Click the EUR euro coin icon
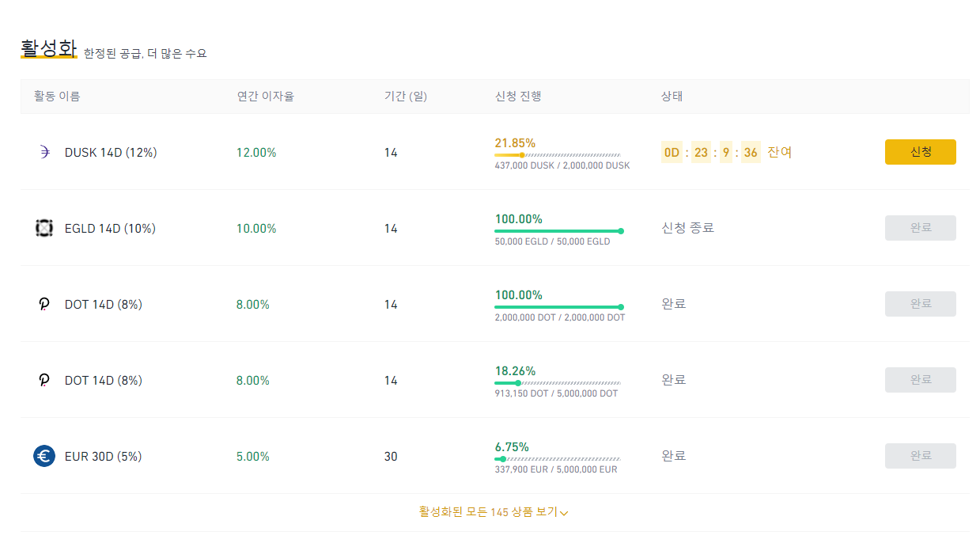980x543 pixels. pyautogui.click(x=44, y=456)
